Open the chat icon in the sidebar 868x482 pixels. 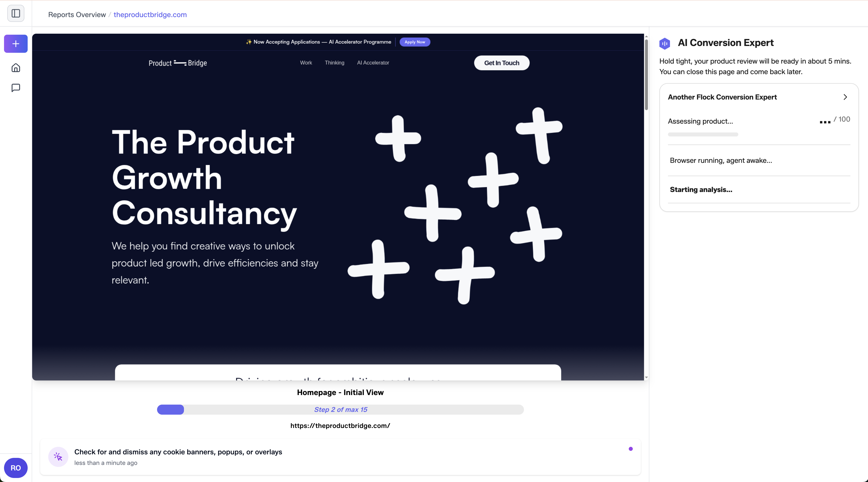(x=16, y=88)
